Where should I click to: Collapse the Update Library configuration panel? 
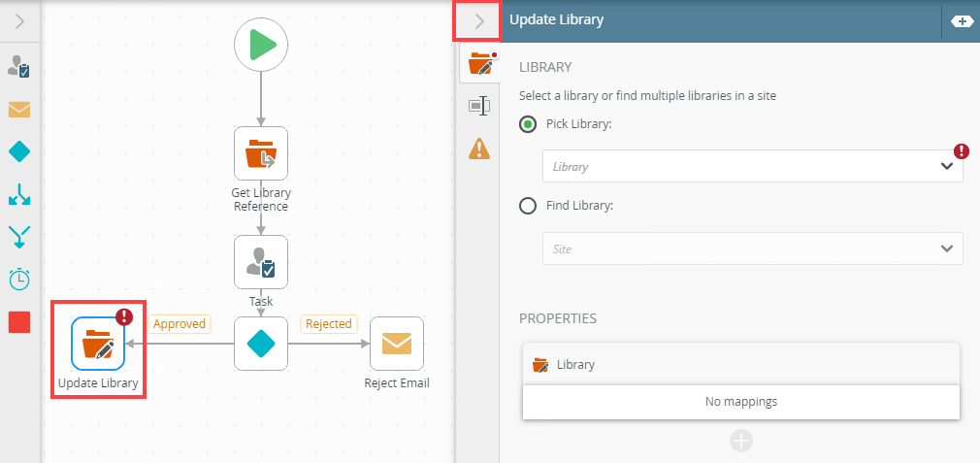coord(477,20)
